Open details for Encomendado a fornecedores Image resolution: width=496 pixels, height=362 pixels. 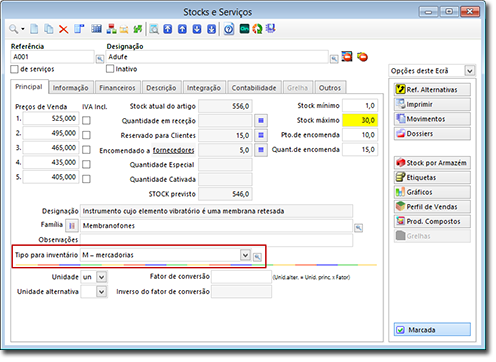pyautogui.click(x=261, y=150)
